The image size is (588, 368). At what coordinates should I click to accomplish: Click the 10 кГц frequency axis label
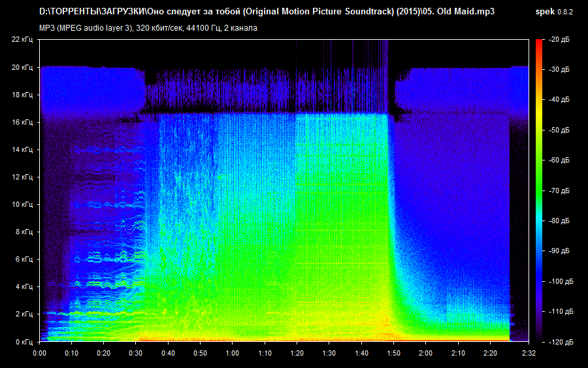point(22,204)
